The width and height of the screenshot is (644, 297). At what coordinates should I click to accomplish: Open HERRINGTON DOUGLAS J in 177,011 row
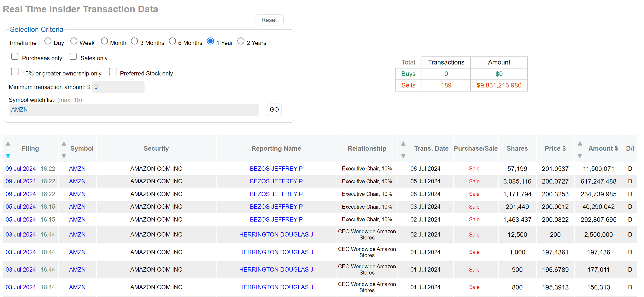point(276,270)
